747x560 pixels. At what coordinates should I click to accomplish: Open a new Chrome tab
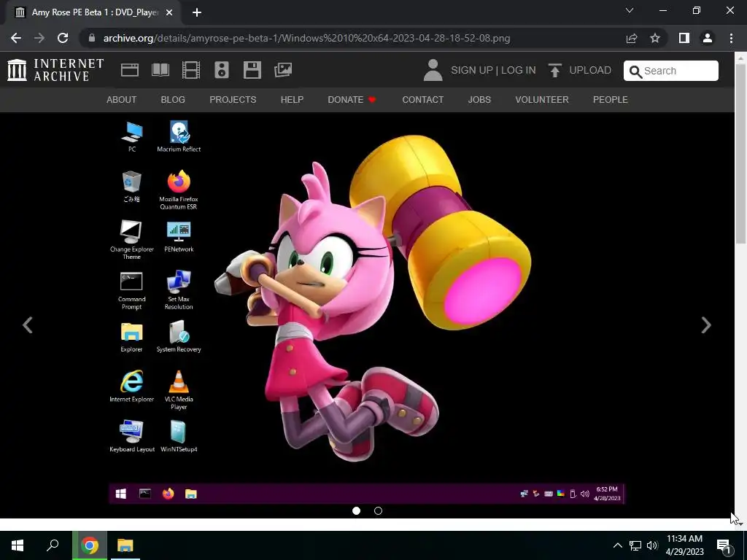click(197, 12)
